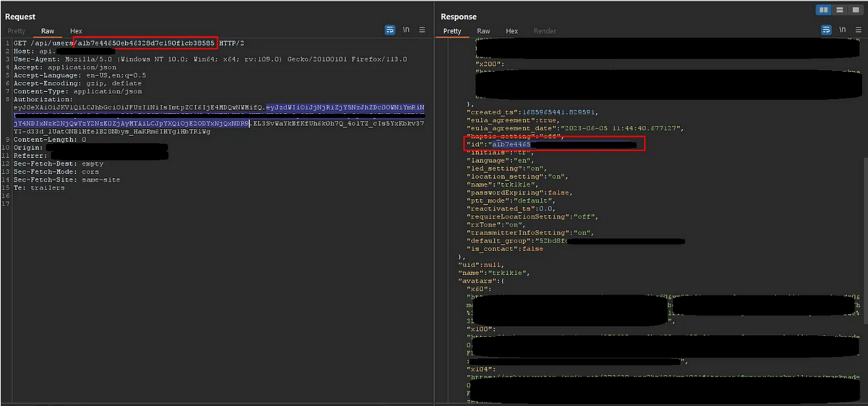Toggle the \n non-printable characters button in Response
Image resolution: width=868 pixels, height=406 pixels.
pyautogui.click(x=843, y=30)
